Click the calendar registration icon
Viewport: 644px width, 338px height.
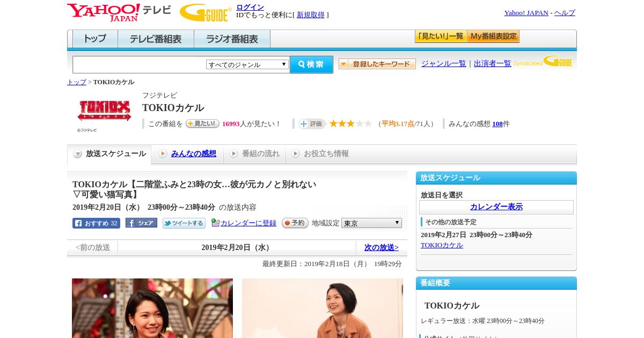point(215,223)
